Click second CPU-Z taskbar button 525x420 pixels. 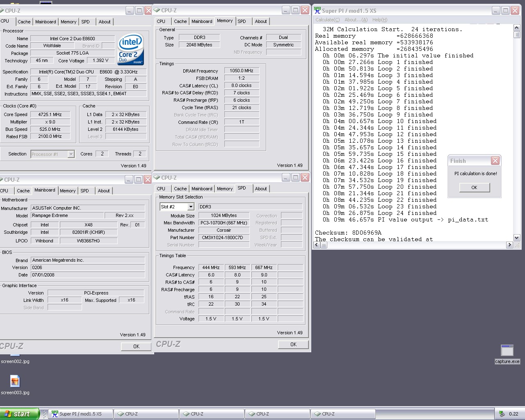(211, 414)
